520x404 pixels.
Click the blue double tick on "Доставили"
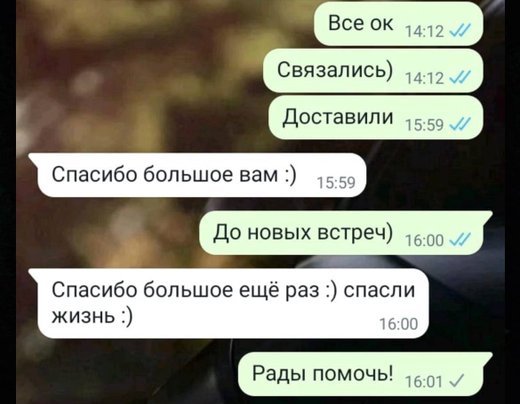(x=460, y=124)
